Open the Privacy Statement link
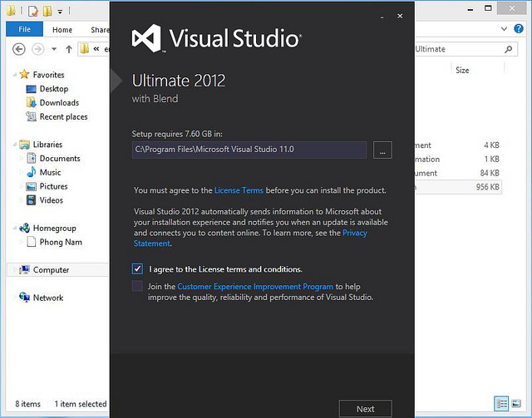 (x=250, y=239)
